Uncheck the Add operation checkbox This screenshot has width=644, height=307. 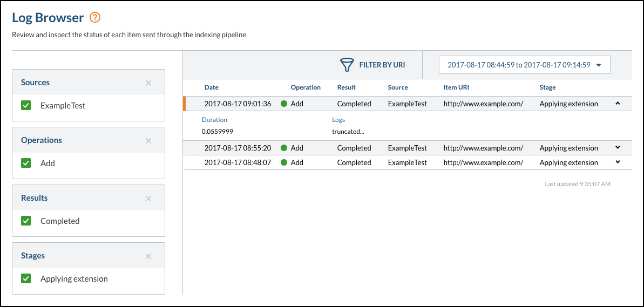26,163
